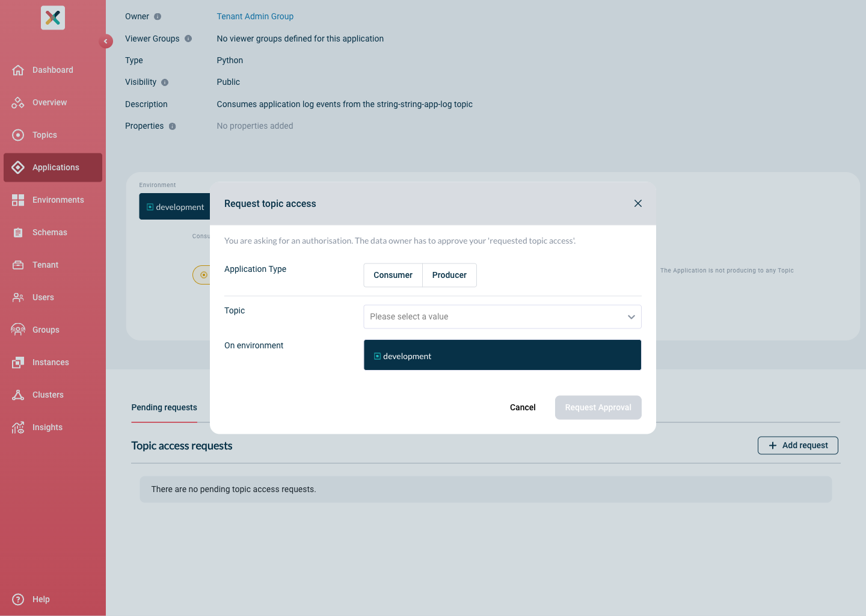Select development environment in the dialog

click(x=502, y=355)
